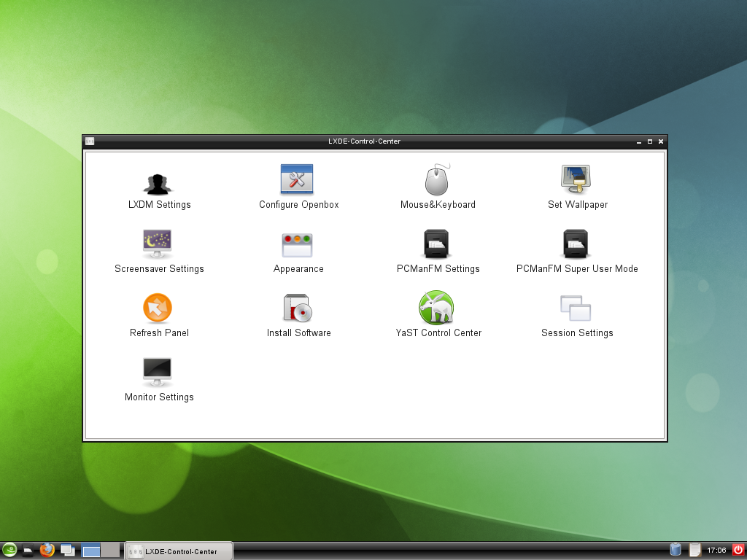This screenshot has height=560, width=747.
Task: Open Screensaver Settings
Action: click(x=158, y=244)
